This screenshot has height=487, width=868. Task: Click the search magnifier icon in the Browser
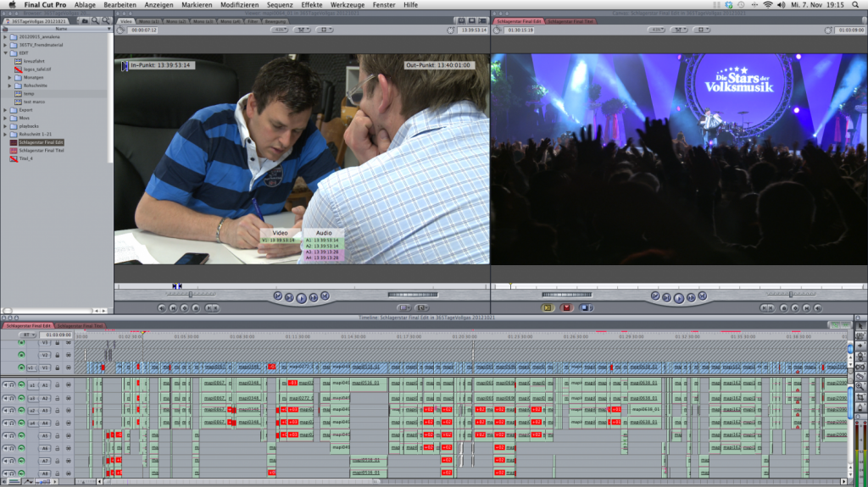point(97,19)
